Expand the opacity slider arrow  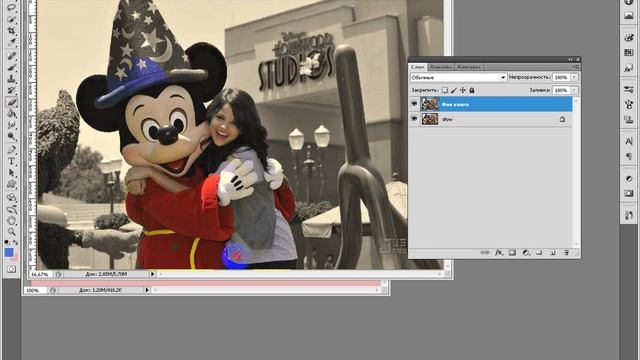pyautogui.click(x=574, y=77)
